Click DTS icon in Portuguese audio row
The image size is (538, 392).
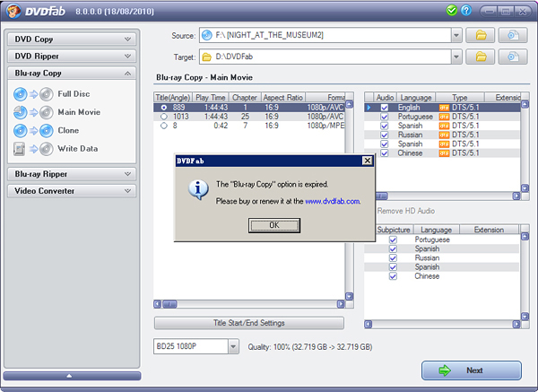[x=444, y=117]
